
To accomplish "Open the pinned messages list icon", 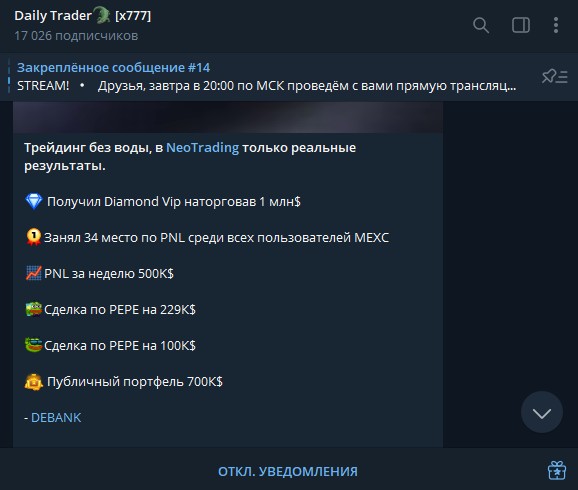I will (x=554, y=76).
